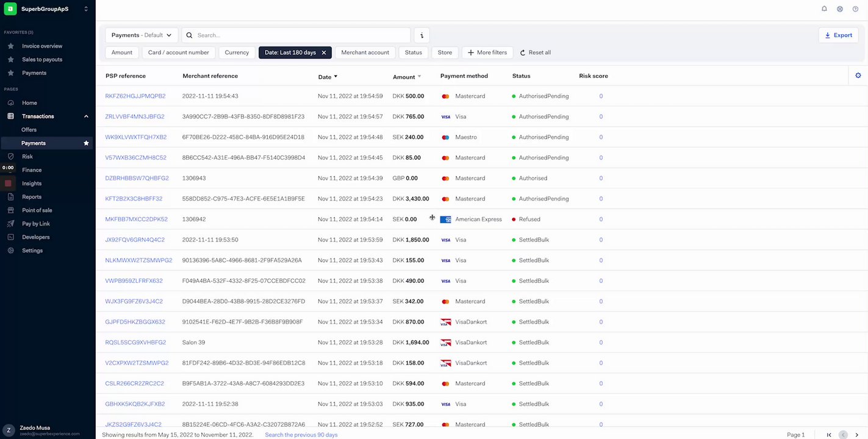The width and height of the screenshot is (868, 439).
Task: Open payment GJPFD5HKZBGGX632
Action: [135, 322]
